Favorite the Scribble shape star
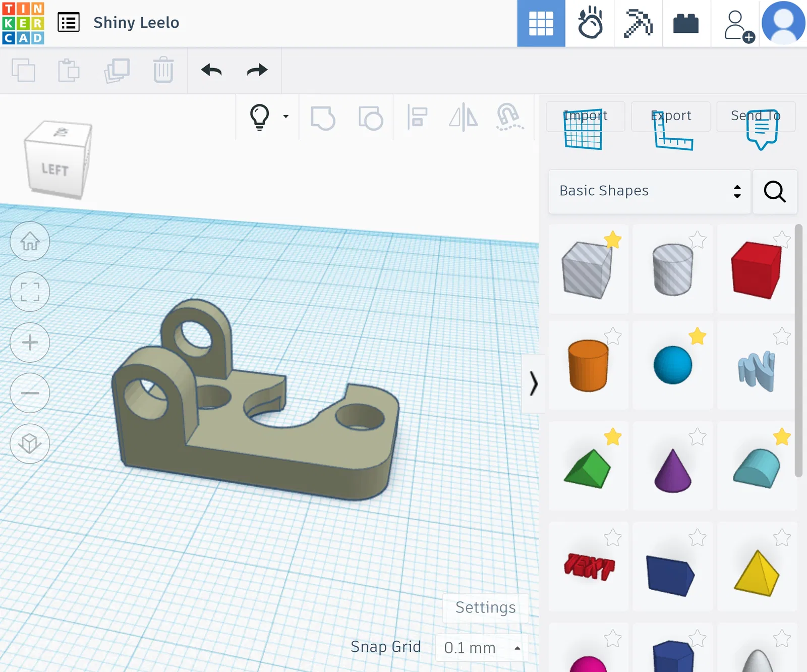This screenshot has height=672, width=807. [x=782, y=336]
